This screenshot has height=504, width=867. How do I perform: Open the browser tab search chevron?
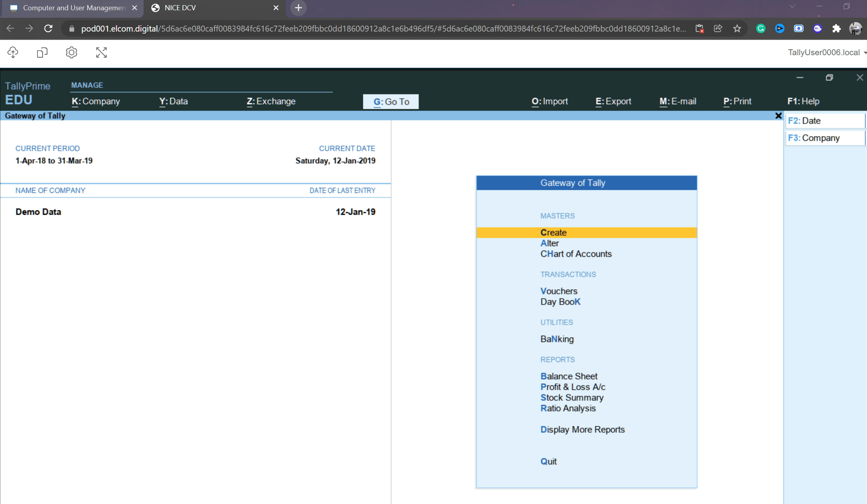pos(792,7)
